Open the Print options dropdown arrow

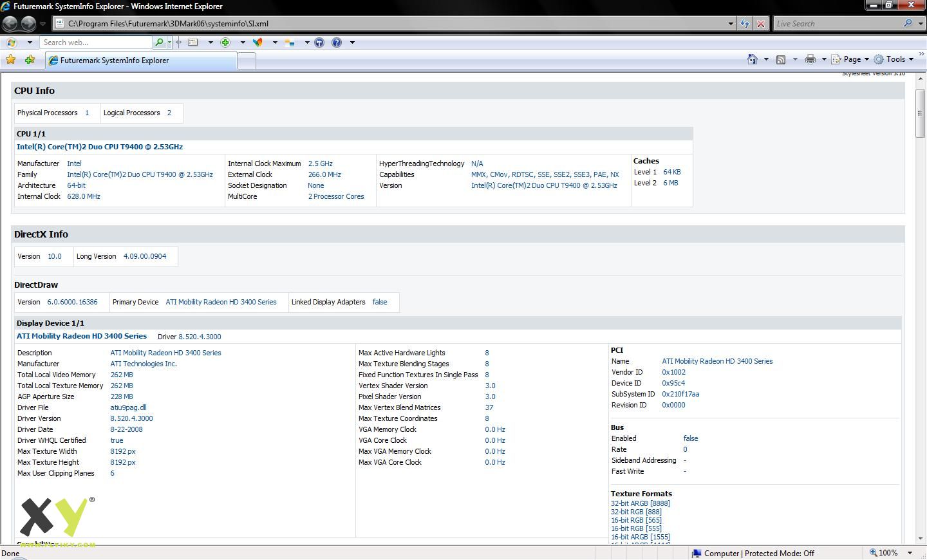824,59
